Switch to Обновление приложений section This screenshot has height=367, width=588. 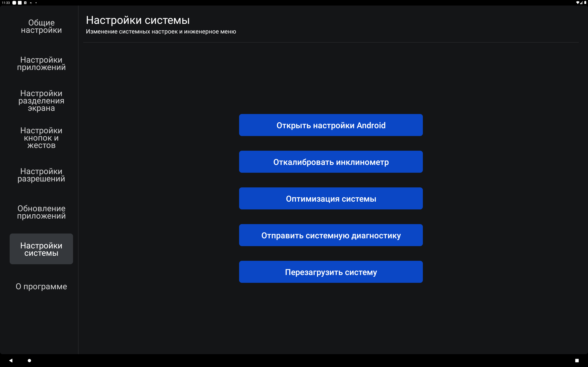(41, 212)
